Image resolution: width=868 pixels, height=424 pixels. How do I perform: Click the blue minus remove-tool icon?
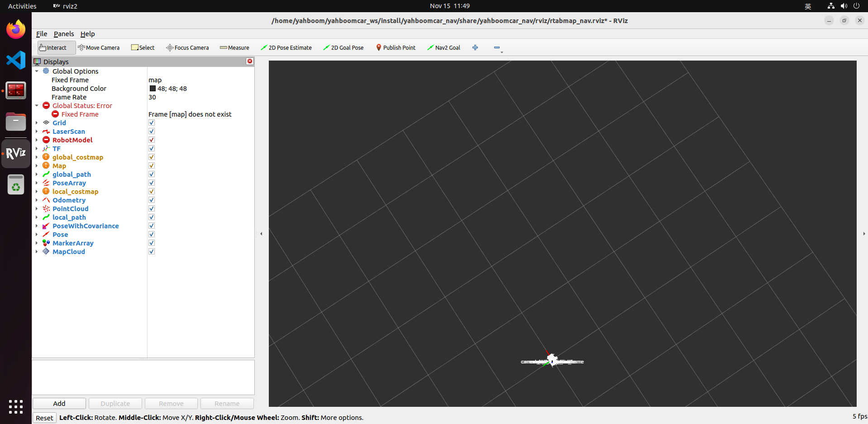pyautogui.click(x=497, y=47)
